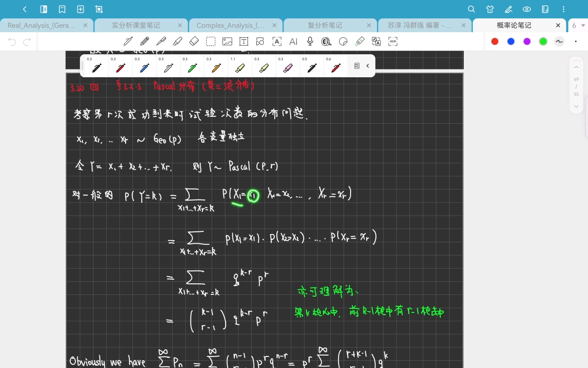588x368 pixels.
Task: Select the crop/fit page icon
Action: [99, 9]
